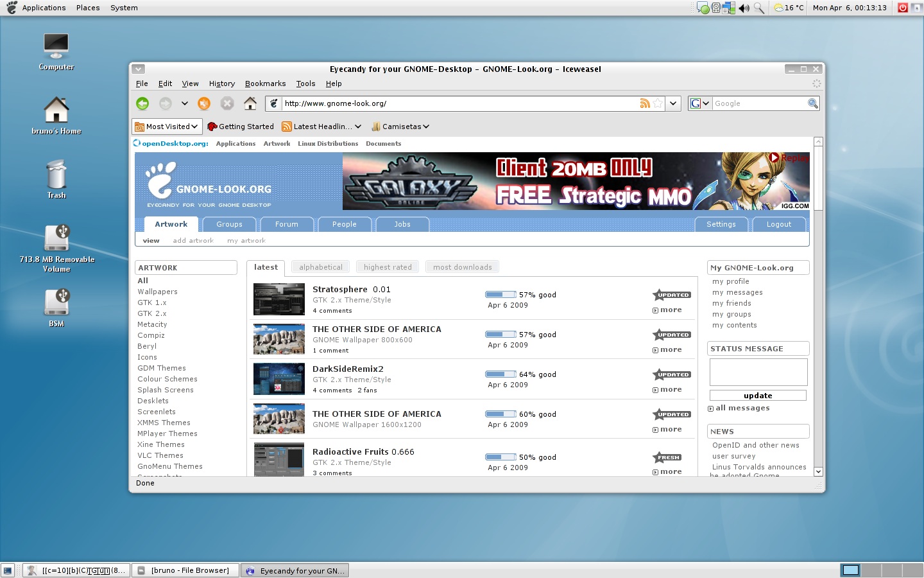Click the DarkSideRemix2 64% good rating bar
Image resolution: width=924 pixels, height=578 pixels.
(501, 374)
